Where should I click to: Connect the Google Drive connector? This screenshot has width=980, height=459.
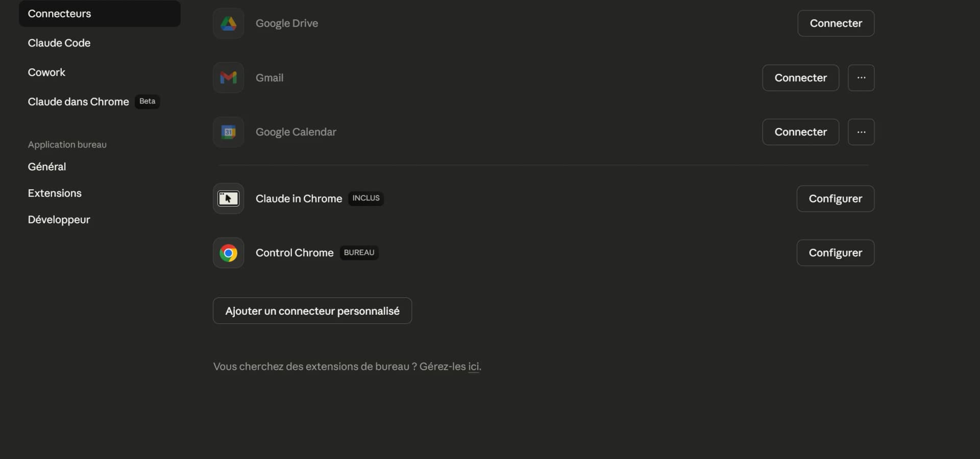pos(835,23)
